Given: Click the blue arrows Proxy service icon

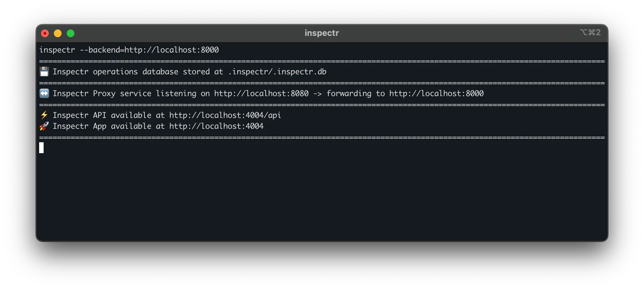Looking at the screenshot, I should (44, 93).
